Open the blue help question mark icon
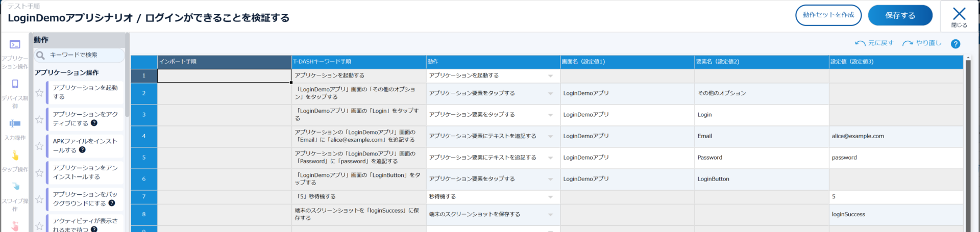The width and height of the screenshot is (980, 232). point(955,44)
